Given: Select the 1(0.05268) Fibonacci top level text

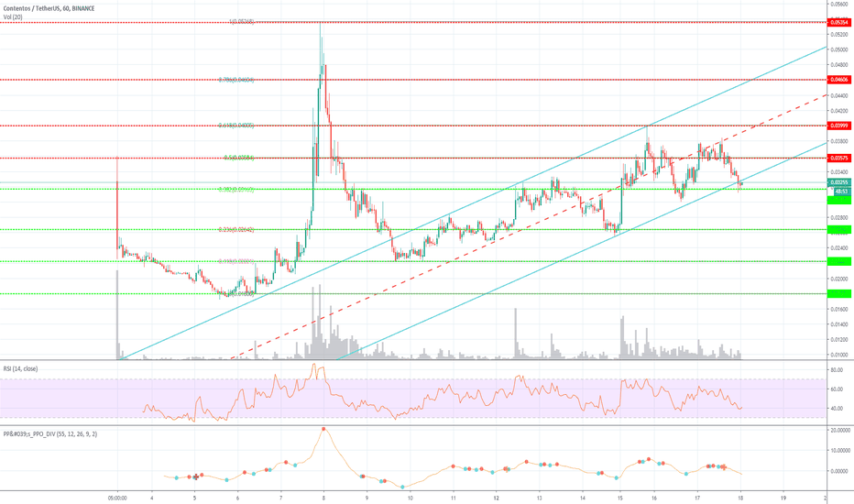Looking at the screenshot, I should 241,22.
